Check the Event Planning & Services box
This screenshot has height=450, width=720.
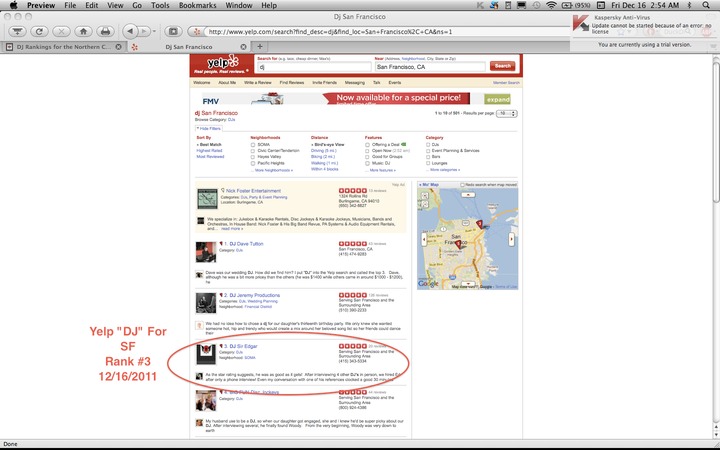click(x=428, y=151)
